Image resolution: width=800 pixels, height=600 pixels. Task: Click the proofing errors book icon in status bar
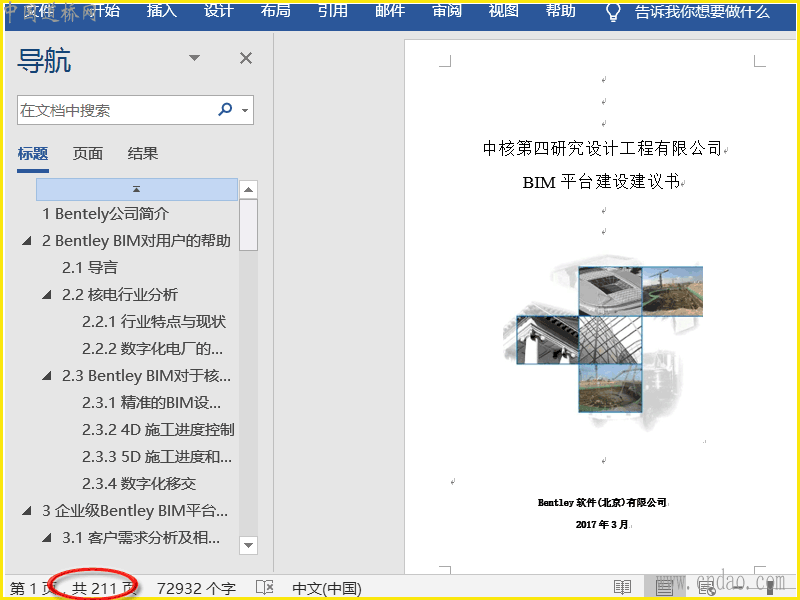265,588
